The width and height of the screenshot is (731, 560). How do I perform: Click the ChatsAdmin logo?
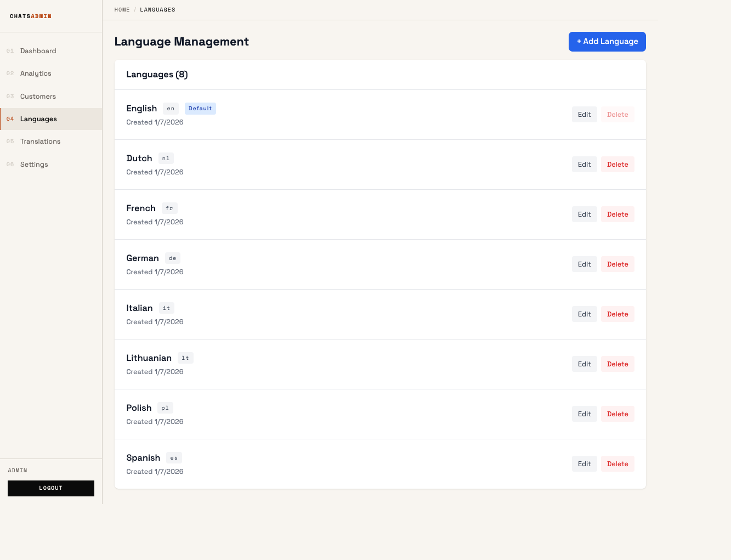(30, 16)
